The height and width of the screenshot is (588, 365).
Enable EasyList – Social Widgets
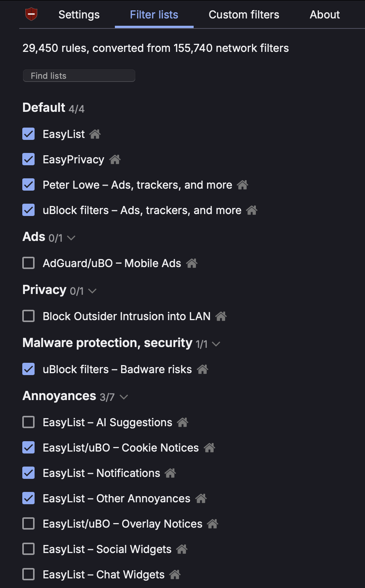[x=28, y=549]
